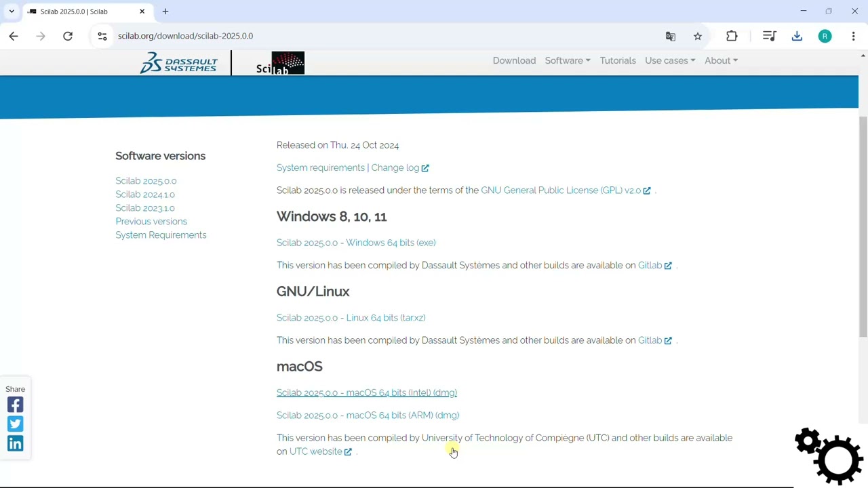Open the Change log link

click(400, 167)
